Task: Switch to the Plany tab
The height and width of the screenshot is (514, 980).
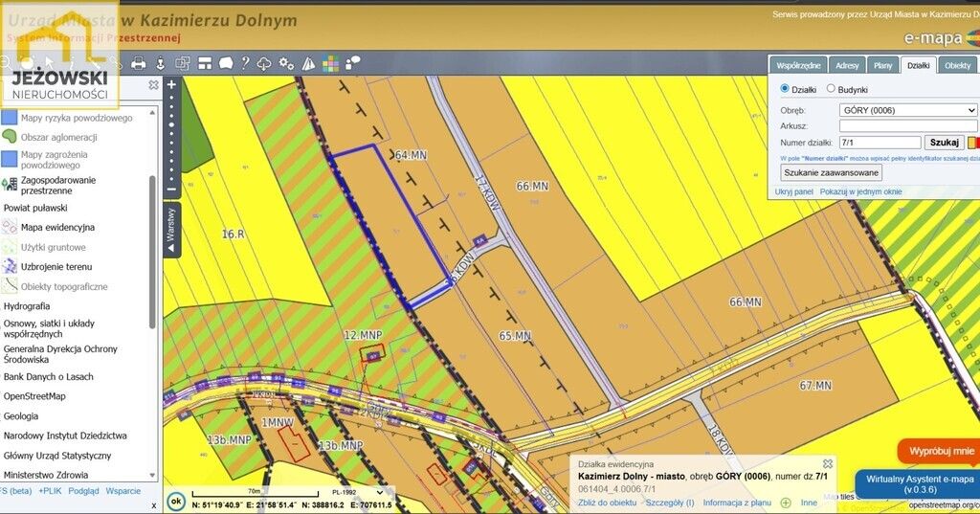Action: [882, 65]
